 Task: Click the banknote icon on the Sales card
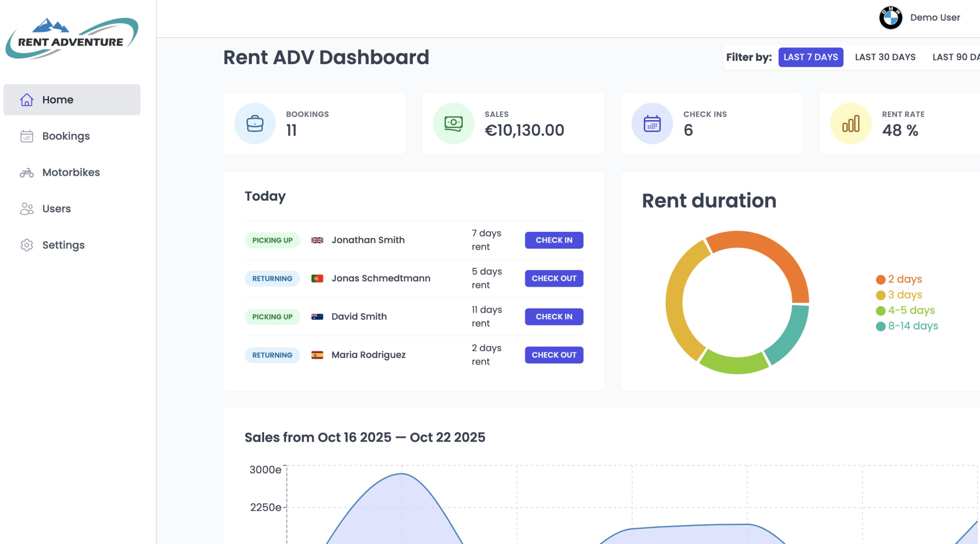click(x=452, y=123)
